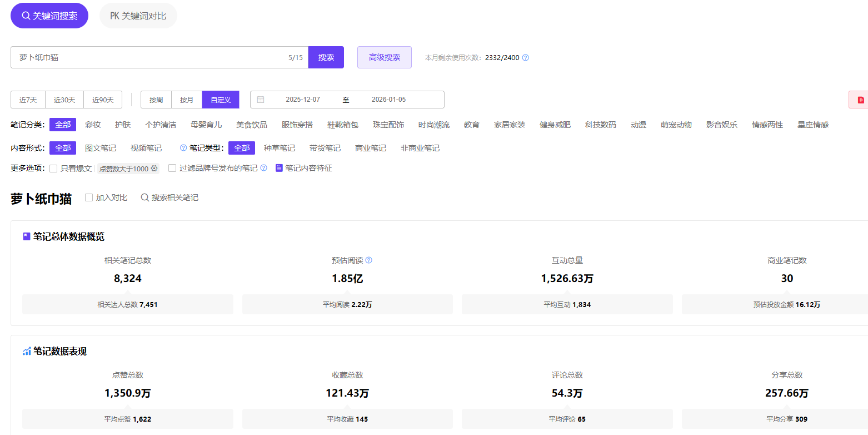Screen dimensions: 868x435
Task: Switch to the PK 关键词对比 tab
Action: click(138, 16)
